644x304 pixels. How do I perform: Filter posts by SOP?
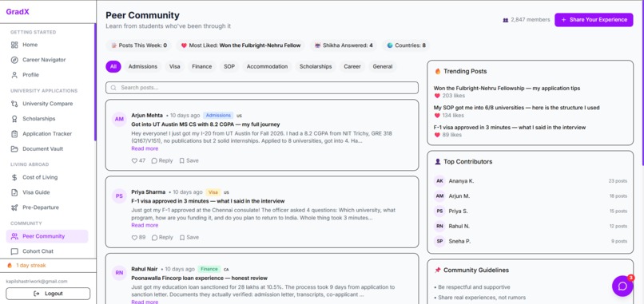(x=229, y=66)
